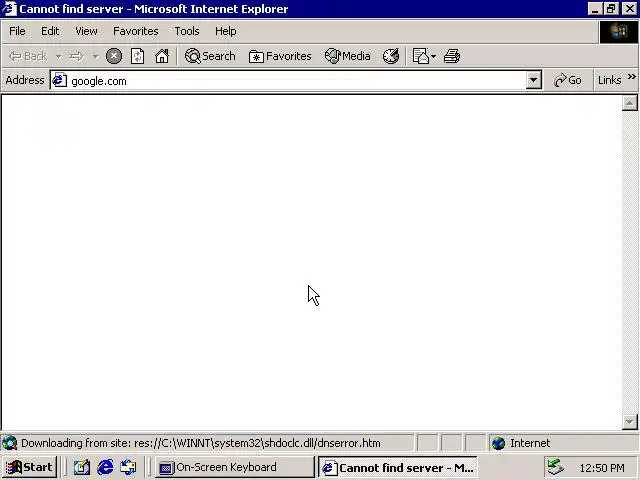Click the Windows logo throbber icon

tap(618, 31)
